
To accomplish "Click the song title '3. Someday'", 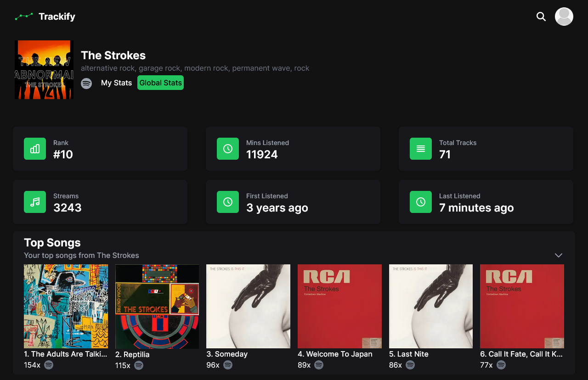I will coord(227,354).
